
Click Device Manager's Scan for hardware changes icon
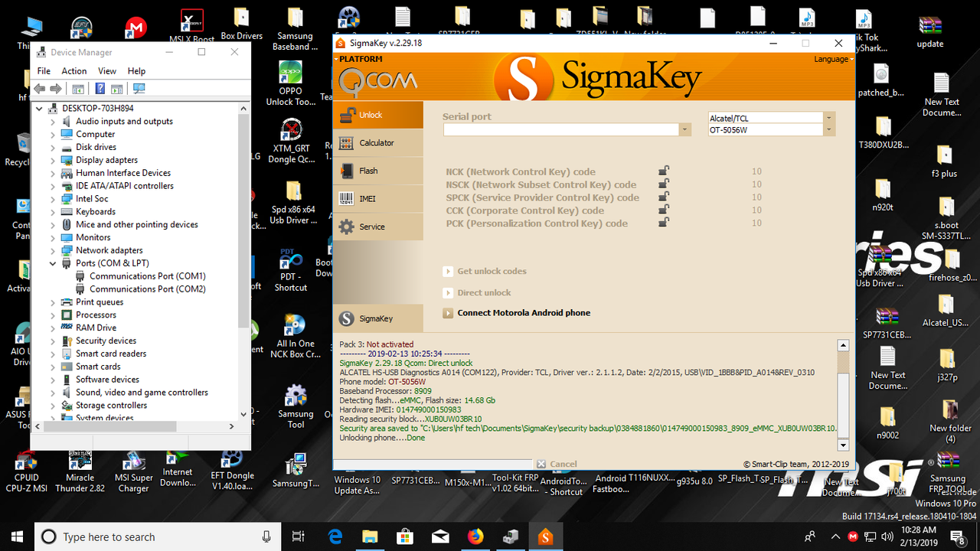tap(139, 89)
